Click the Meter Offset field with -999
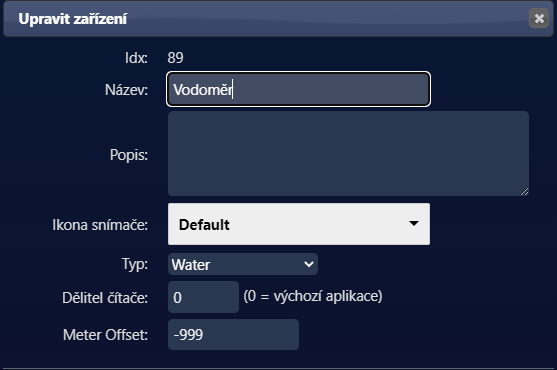This screenshot has height=370, width=557. (233, 334)
